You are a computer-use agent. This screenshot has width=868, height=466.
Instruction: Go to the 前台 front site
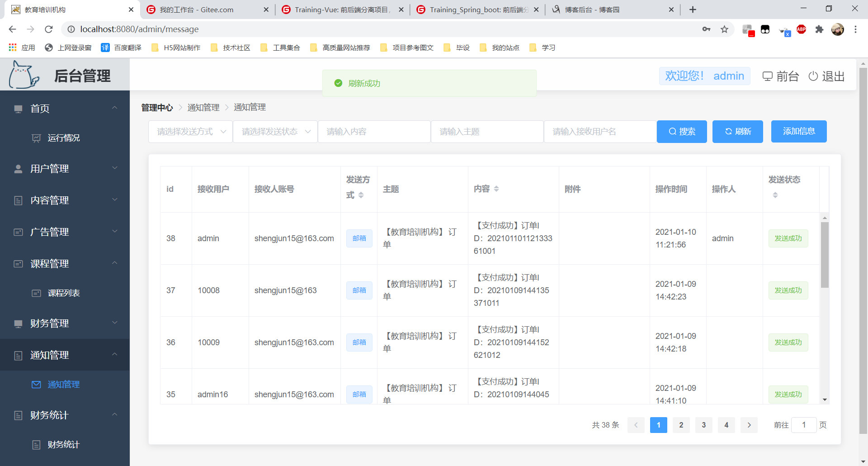point(781,76)
